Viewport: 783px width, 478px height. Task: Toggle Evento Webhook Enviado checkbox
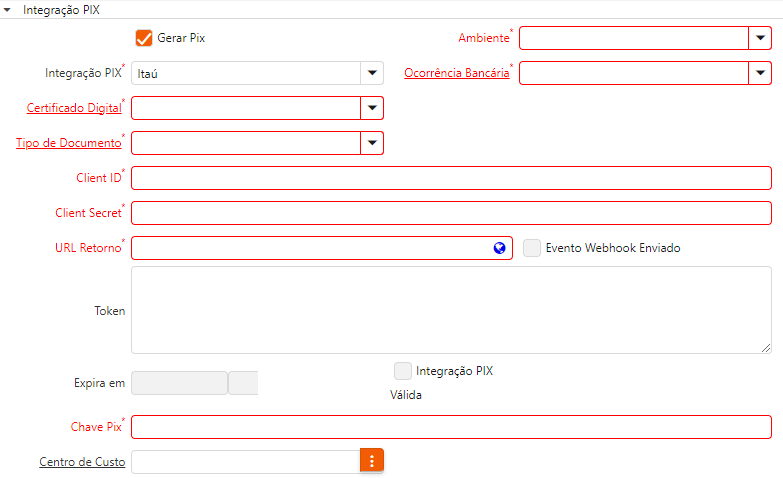(x=532, y=248)
